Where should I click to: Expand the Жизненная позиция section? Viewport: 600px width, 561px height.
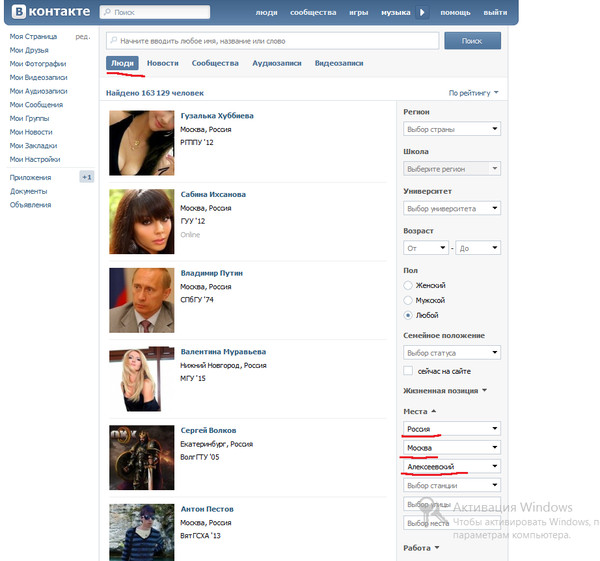coord(445,391)
